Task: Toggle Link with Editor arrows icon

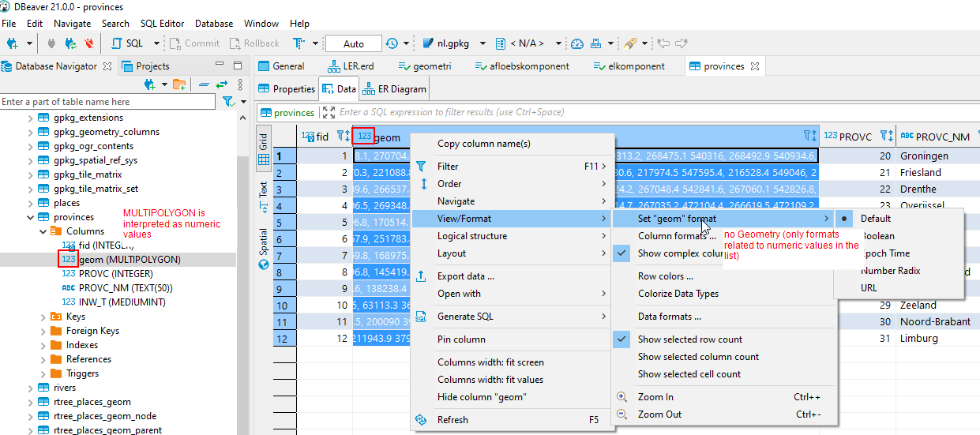Action: click(222, 84)
